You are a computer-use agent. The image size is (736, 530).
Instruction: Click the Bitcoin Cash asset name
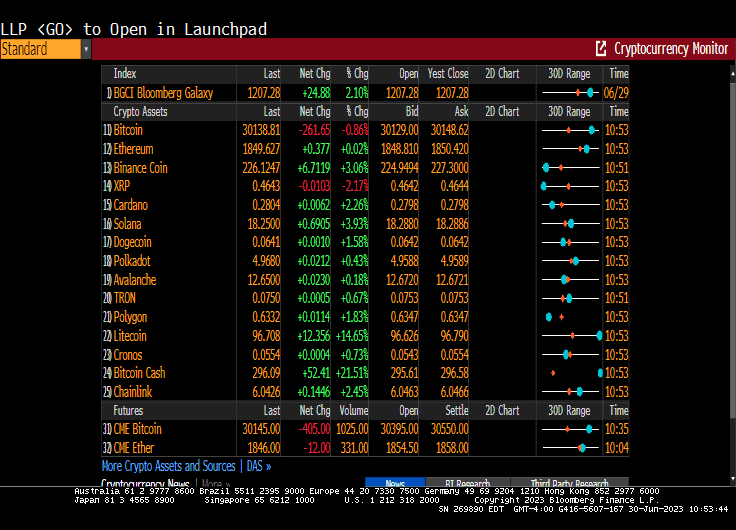139,373
